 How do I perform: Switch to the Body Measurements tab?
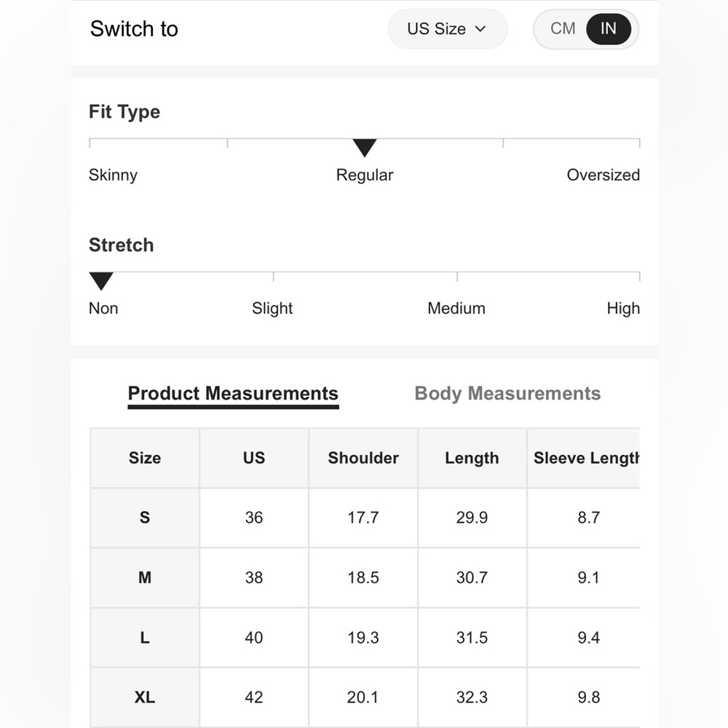(x=507, y=393)
